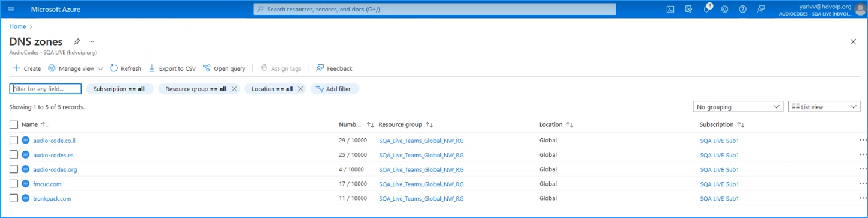The width and height of the screenshot is (868, 218).
Task: Check the audio-codes.org row checkbox
Action: click(14, 169)
